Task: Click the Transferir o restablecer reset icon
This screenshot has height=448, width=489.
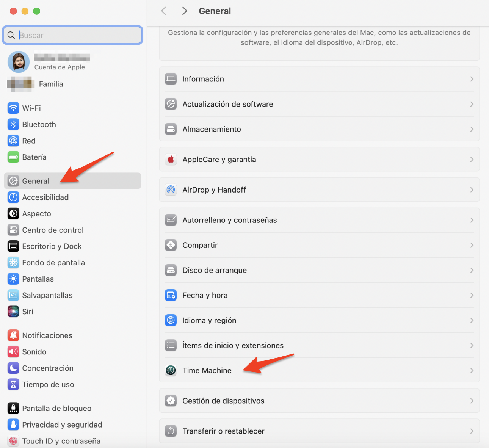Action: pos(171,431)
